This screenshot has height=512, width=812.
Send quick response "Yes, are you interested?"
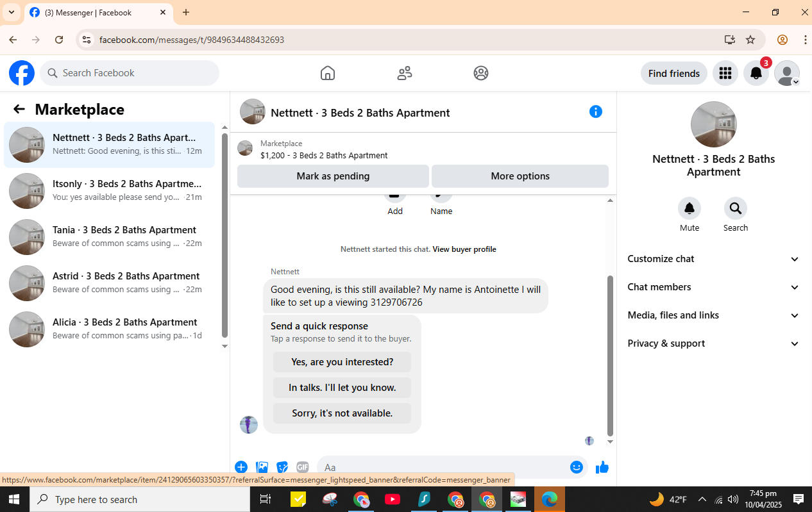point(342,362)
